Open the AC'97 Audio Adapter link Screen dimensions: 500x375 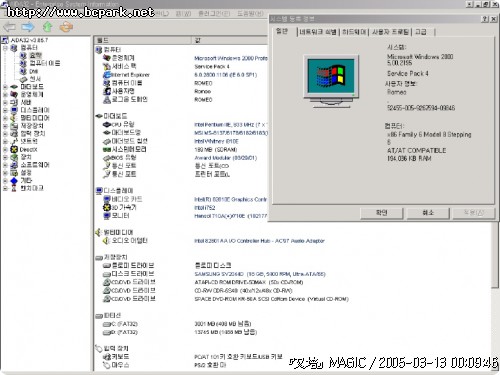pos(259,241)
